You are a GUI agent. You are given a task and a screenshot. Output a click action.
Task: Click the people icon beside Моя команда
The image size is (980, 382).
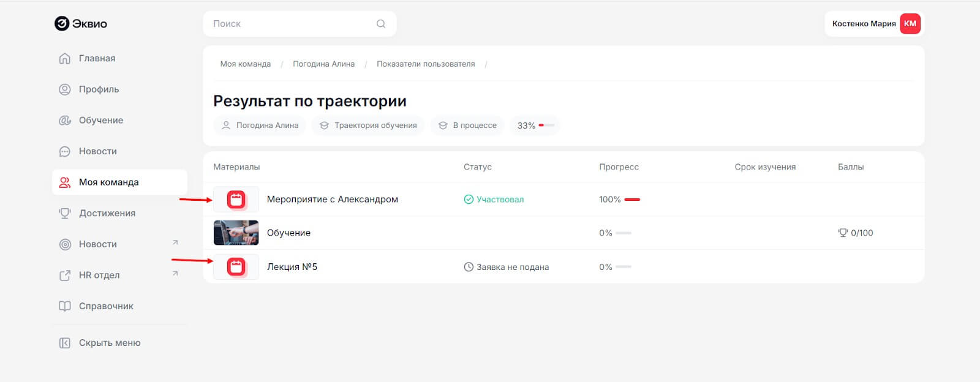click(65, 182)
